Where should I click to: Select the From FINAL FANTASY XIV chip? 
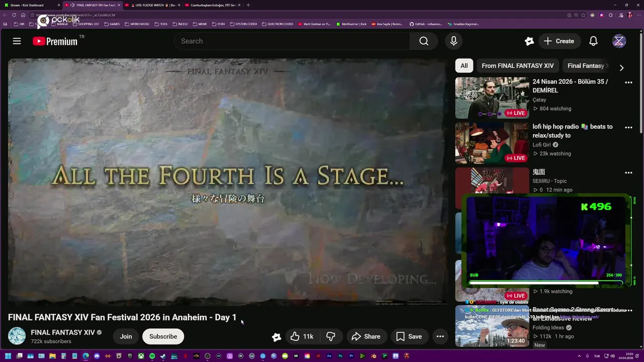click(x=517, y=66)
